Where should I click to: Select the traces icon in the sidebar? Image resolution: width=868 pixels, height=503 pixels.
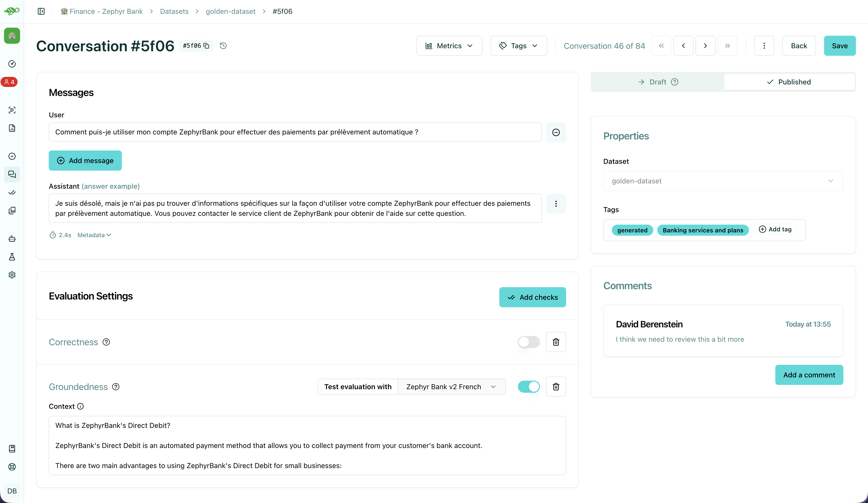[x=12, y=110]
